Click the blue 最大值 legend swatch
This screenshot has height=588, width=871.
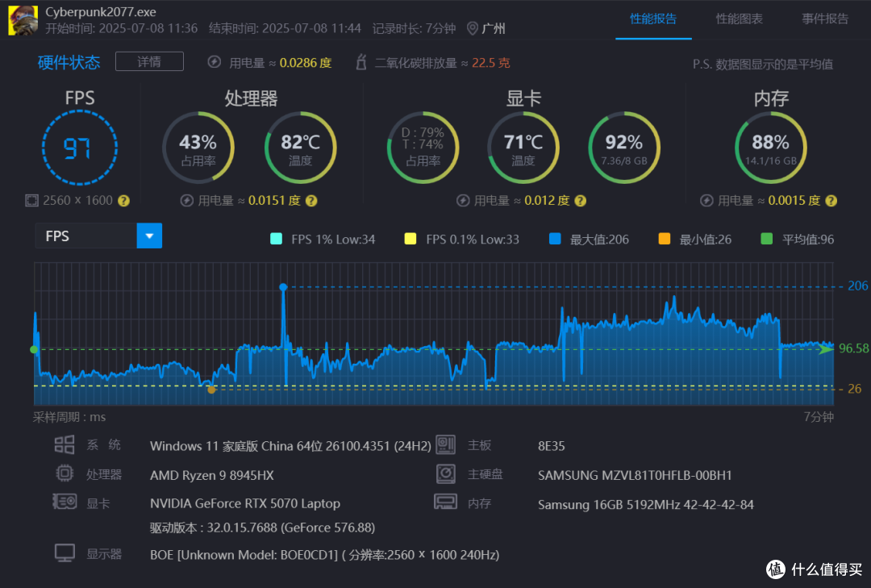(x=555, y=239)
